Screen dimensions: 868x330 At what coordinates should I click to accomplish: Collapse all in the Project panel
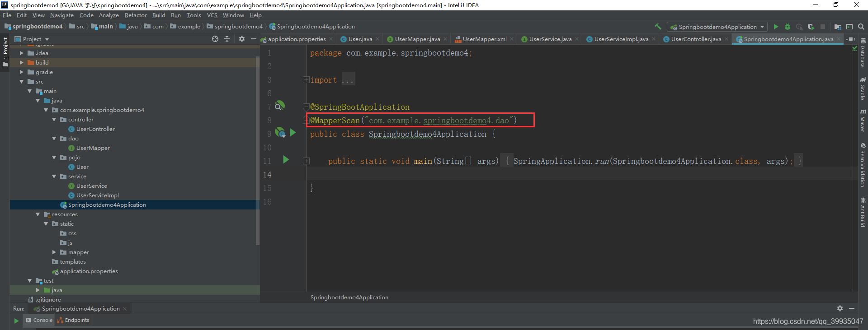(x=227, y=39)
